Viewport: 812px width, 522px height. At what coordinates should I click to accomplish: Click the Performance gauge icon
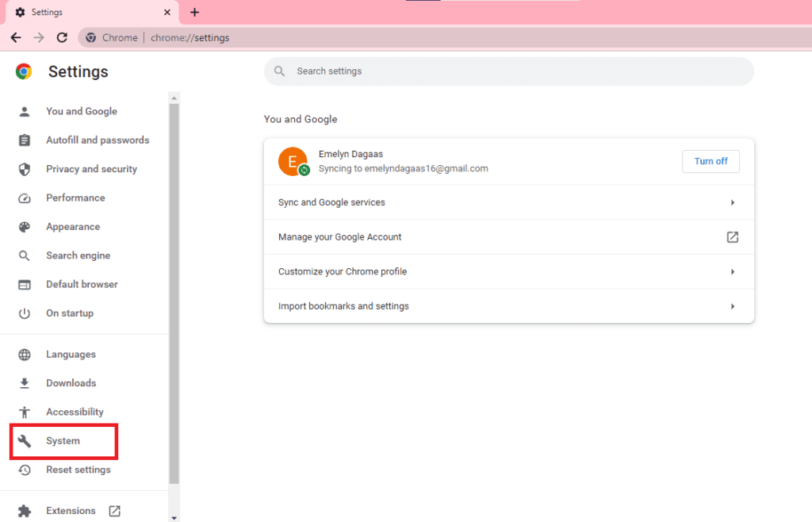(x=25, y=198)
